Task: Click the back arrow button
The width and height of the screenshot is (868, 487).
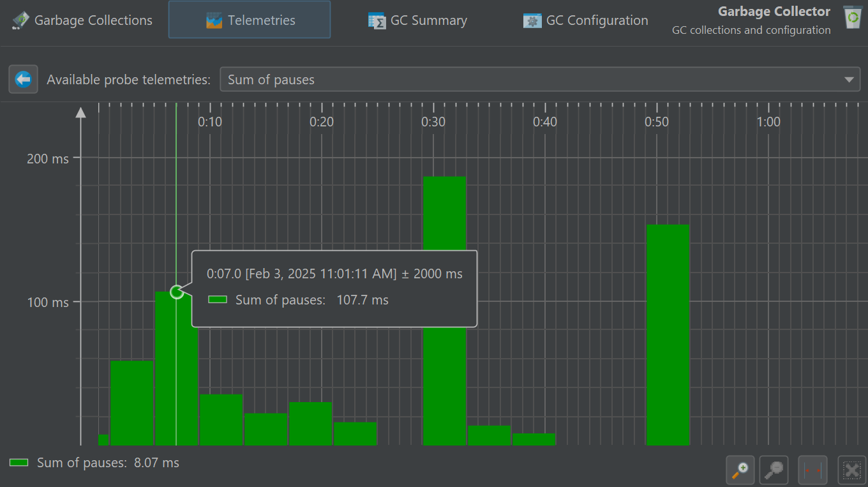Action: pos(23,80)
